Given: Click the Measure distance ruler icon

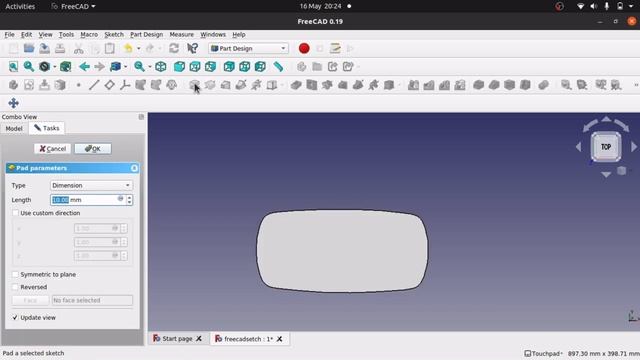Looking at the screenshot, I should 278,67.
